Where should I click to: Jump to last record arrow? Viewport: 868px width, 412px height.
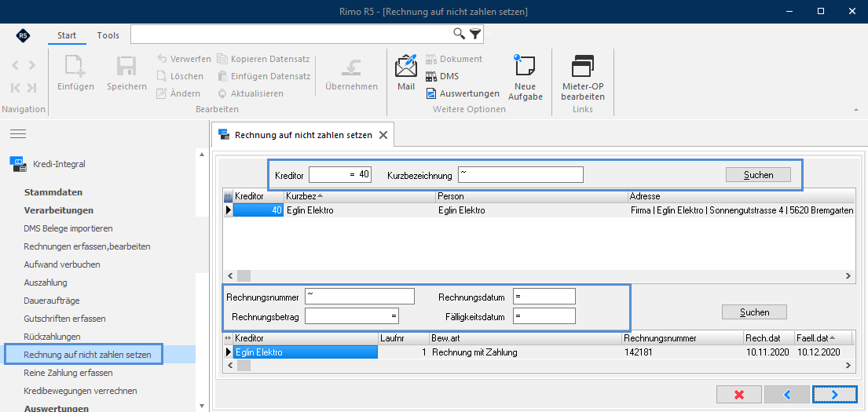[31, 87]
